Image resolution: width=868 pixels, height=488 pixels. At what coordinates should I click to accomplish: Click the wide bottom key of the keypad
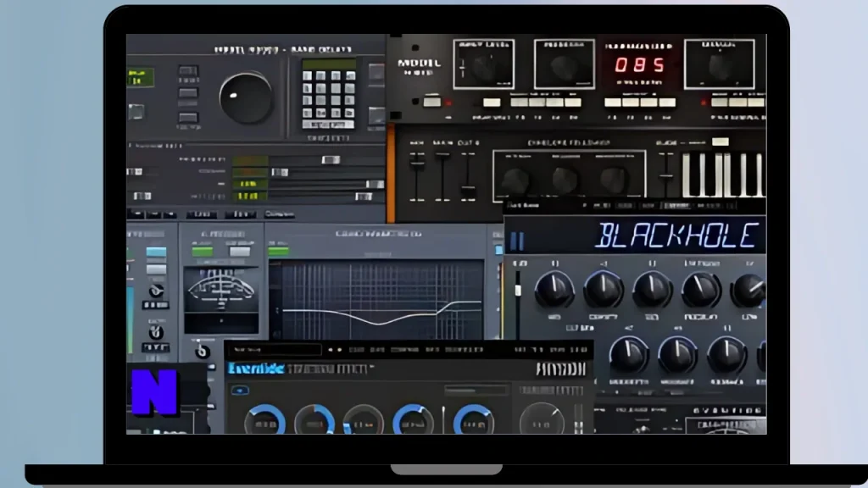[328, 125]
